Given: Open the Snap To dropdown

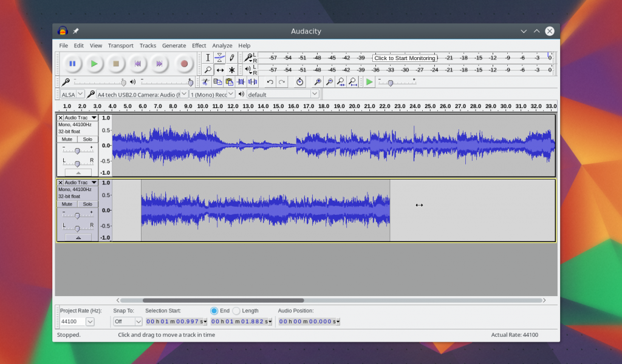Looking at the screenshot, I should coord(128,322).
